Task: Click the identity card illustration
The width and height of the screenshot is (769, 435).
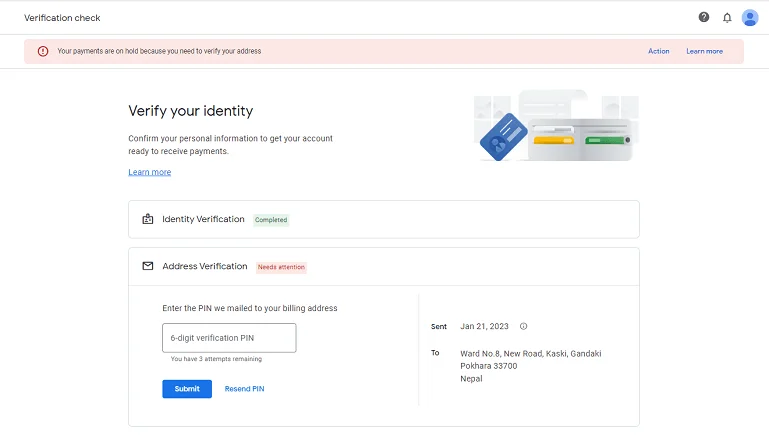Action: pyautogui.click(x=503, y=137)
